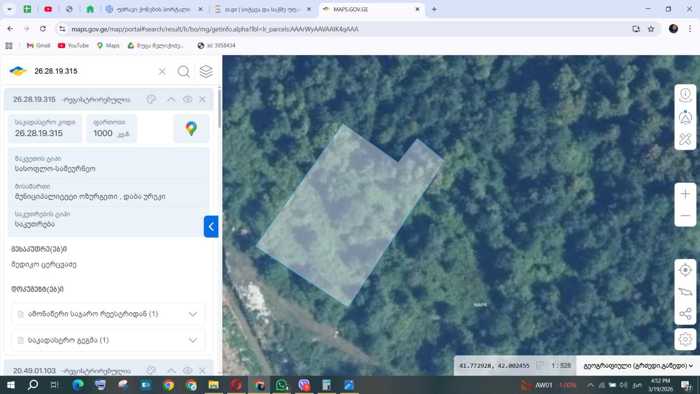
Task: Open the Windows Start menu
Action: [x=11, y=385]
